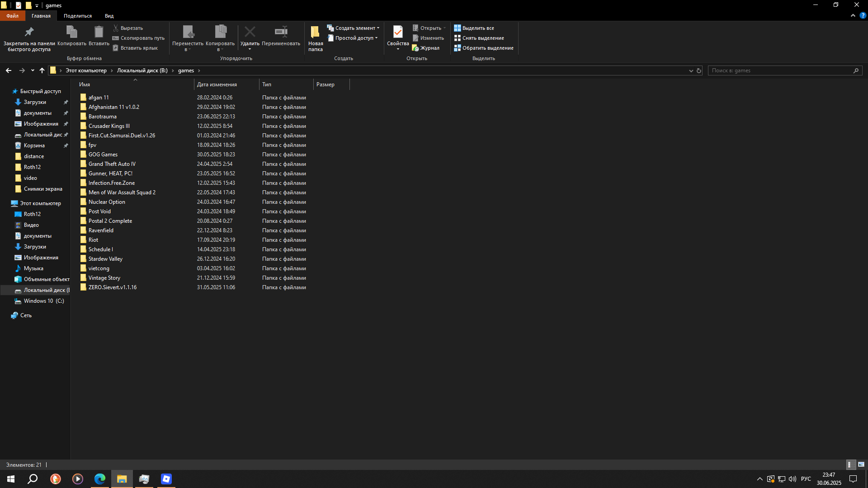Open Microsoft Edge from the taskbar
Viewport: 868px width, 488px height.
click(x=100, y=479)
